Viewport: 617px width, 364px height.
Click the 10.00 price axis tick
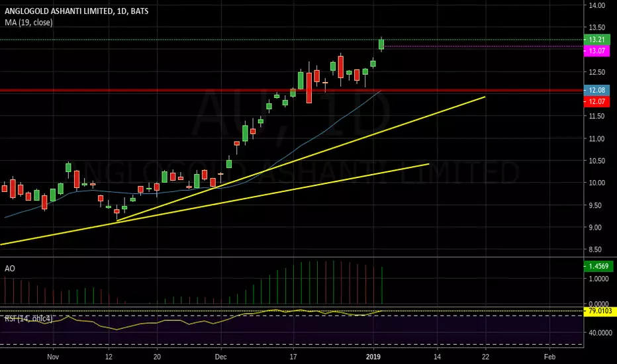point(597,183)
